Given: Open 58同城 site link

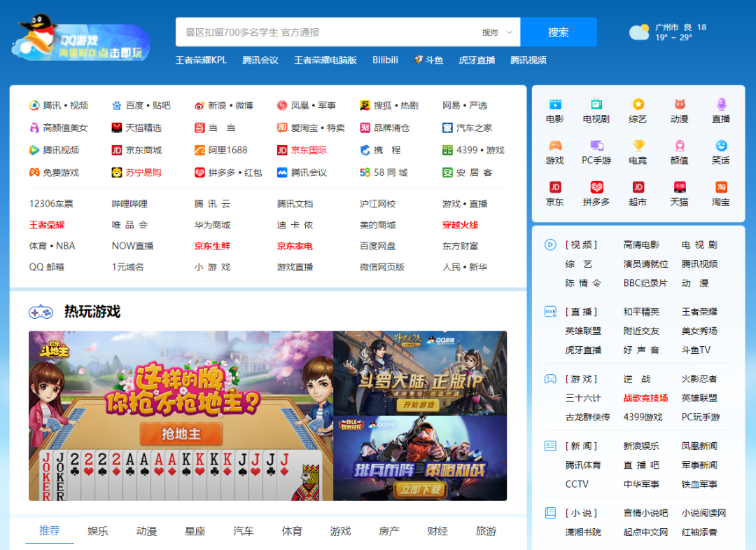Looking at the screenshot, I should click(384, 172).
